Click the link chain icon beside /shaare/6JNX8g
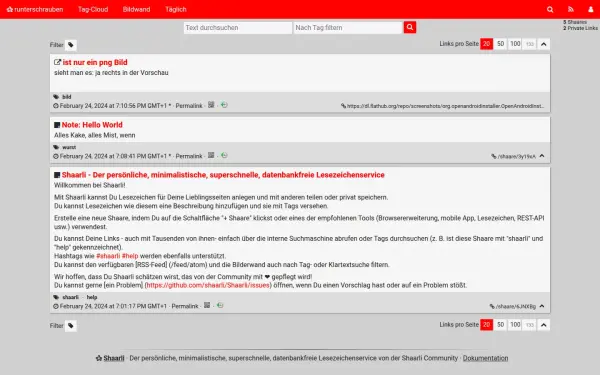Viewport: 600px width, 375px height. (x=492, y=307)
